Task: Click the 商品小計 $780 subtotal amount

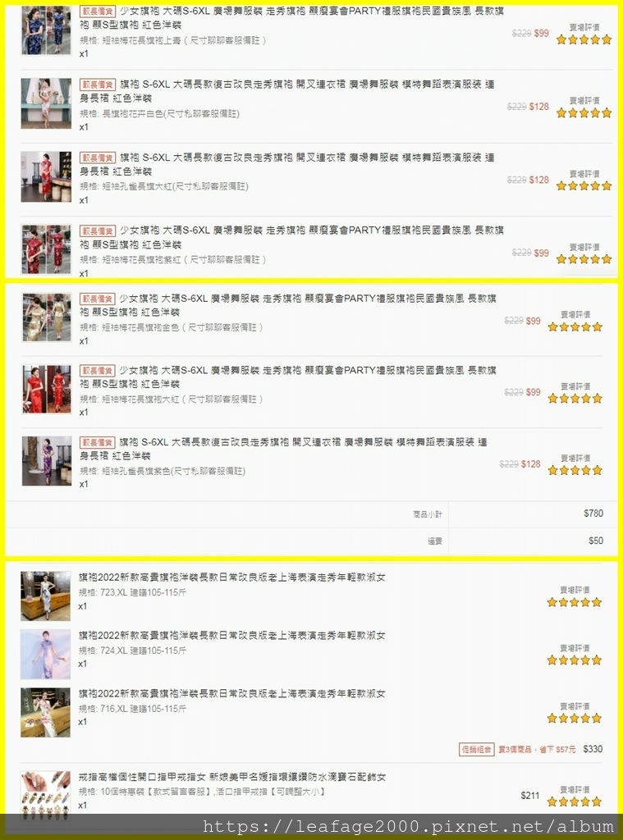Action: tap(593, 514)
